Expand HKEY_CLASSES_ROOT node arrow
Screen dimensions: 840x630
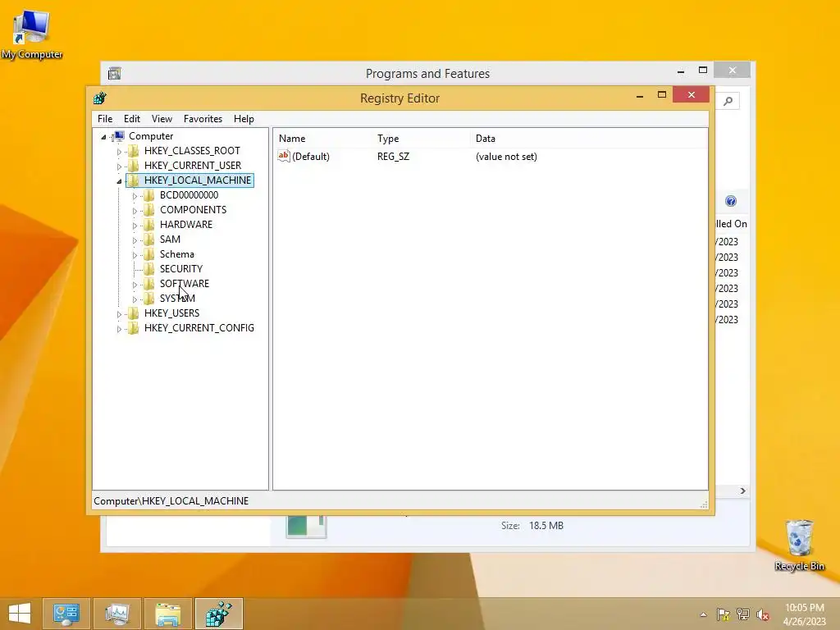[x=119, y=152]
